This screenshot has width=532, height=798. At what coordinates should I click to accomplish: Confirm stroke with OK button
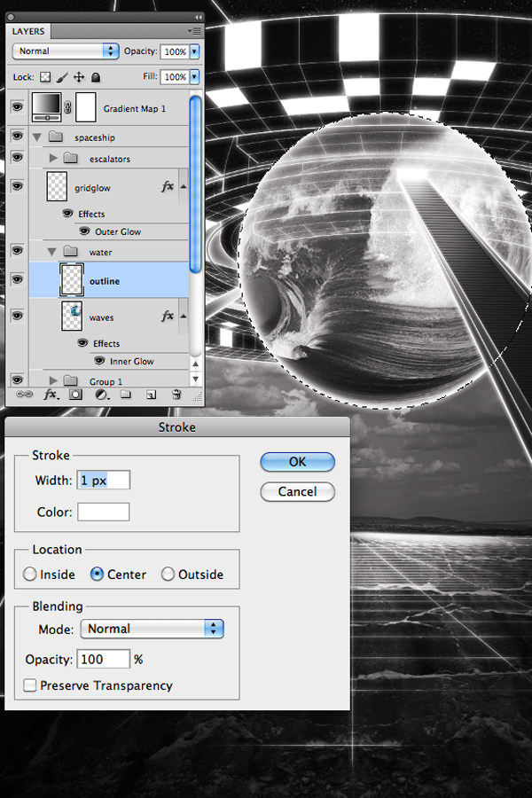pos(297,462)
